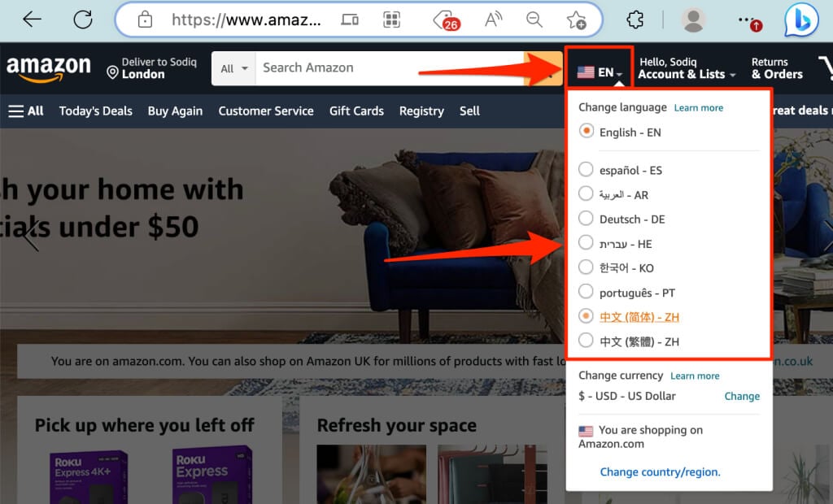
Task: Click You are shopping on Amazon.com text
Action: click(x=641, y=437)
